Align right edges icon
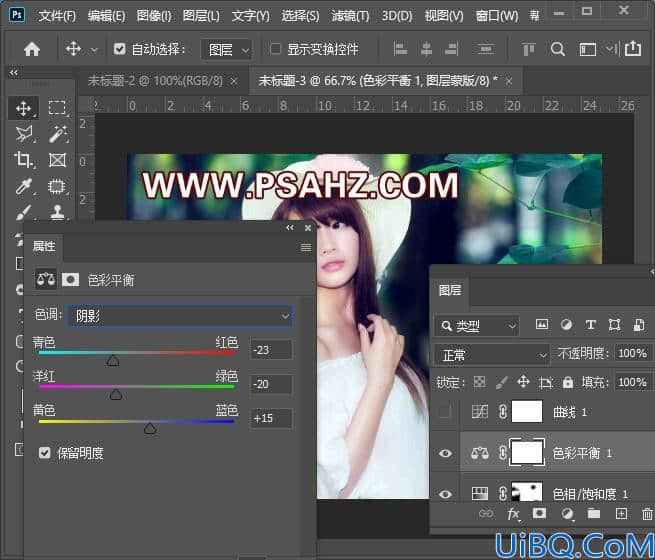The image size is (655, 560). 452,49
